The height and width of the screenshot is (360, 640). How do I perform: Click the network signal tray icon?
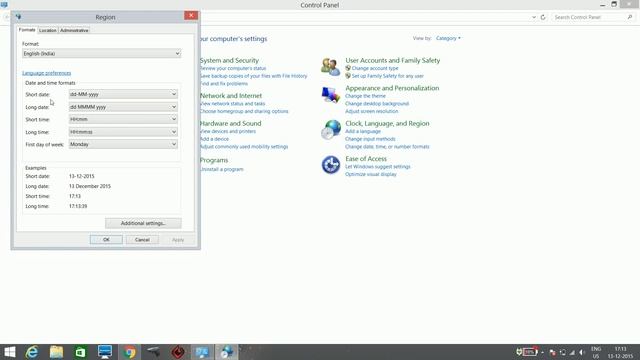coord(572,352)
